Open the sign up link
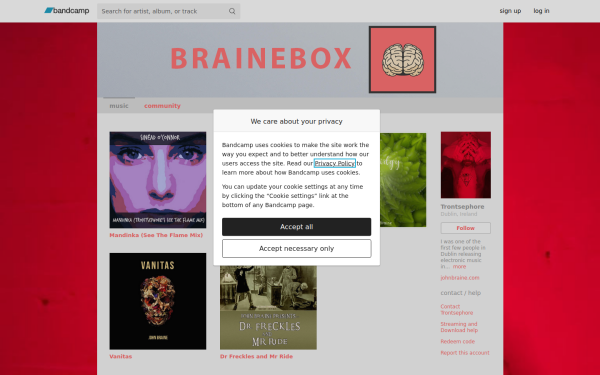The image size is (600, 375). 510,11
